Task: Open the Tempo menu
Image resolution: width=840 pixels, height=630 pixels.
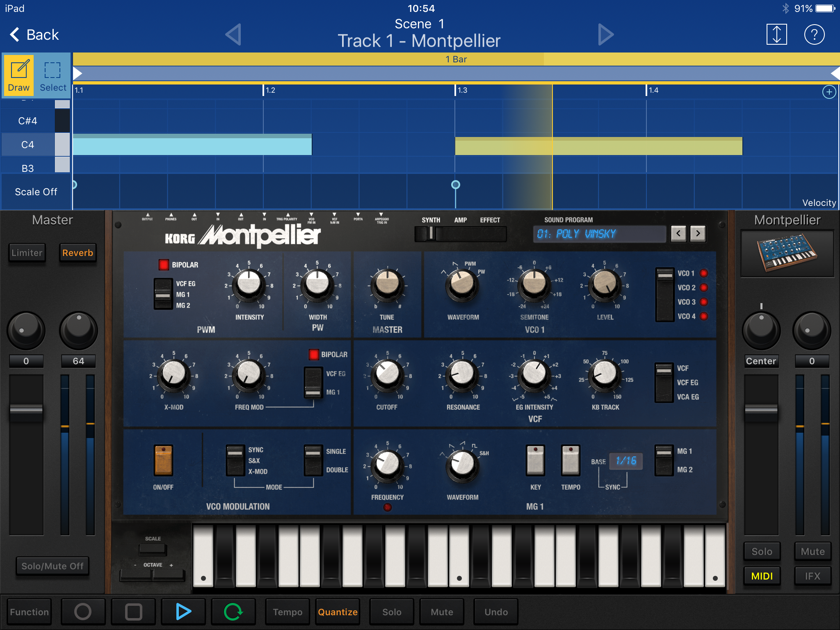Action: [x=288, y=612]
